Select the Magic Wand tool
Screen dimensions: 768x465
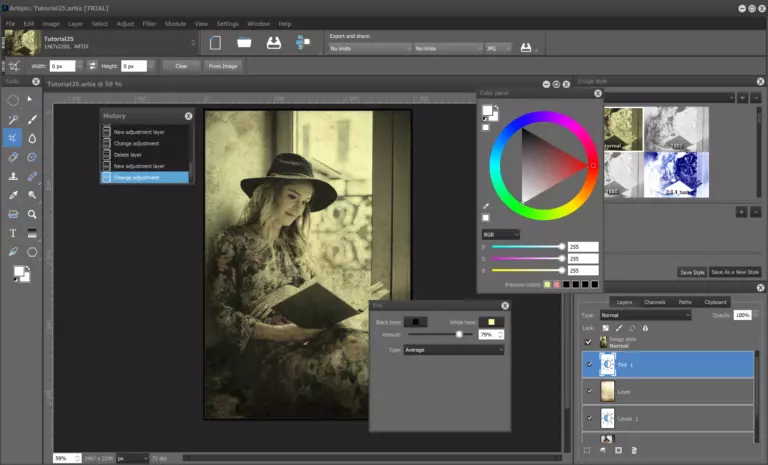[13, 119]
